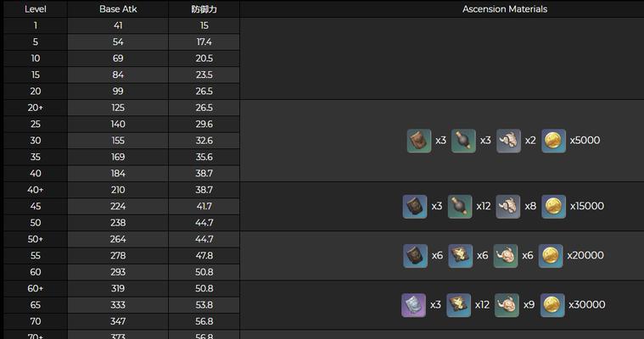Click the blue tile icon in the x15000 row
The width and height of the screenshot is (644, 339).
[x=415, y=206]
